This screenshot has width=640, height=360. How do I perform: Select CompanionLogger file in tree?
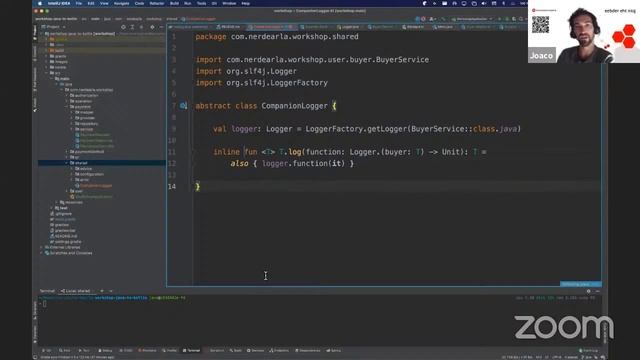[x=96, y=186]
